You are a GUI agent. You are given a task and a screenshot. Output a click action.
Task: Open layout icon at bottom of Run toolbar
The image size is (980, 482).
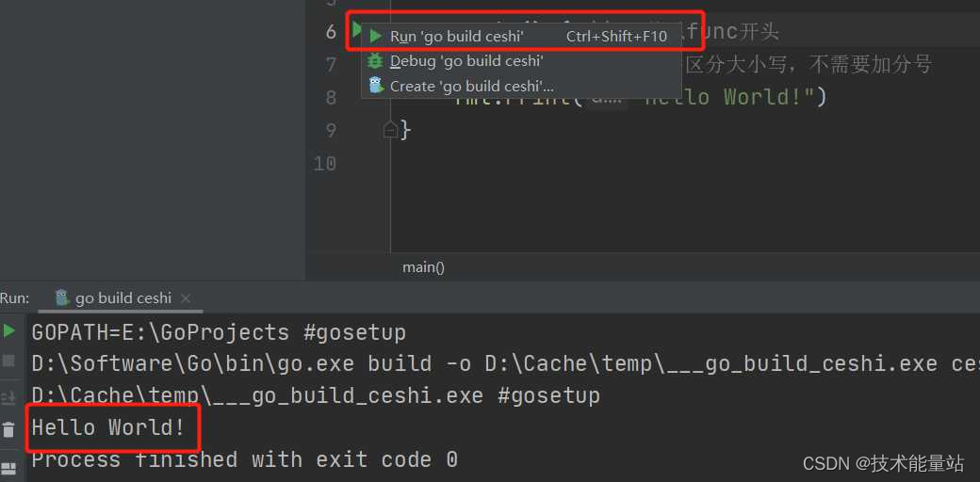click(x=8, y=468)
